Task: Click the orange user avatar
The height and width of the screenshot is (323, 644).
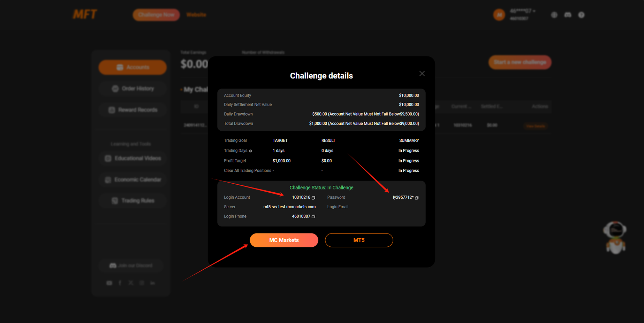Action: coord(499,15)
